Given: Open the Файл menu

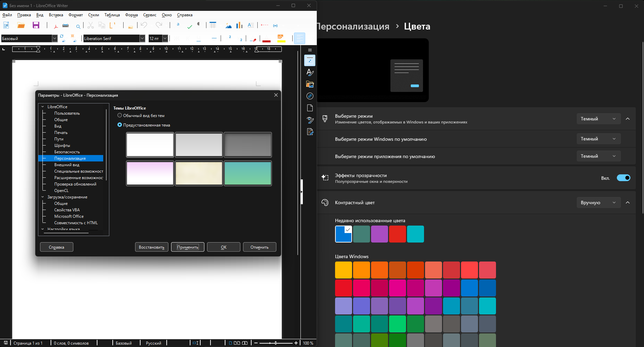Looking at the screenshot, I should 7,15.
